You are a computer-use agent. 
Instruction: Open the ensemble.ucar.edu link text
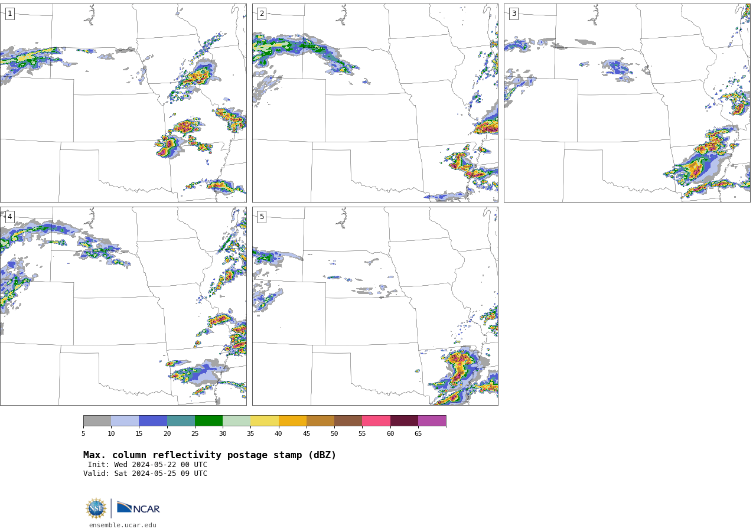point(123,526)
